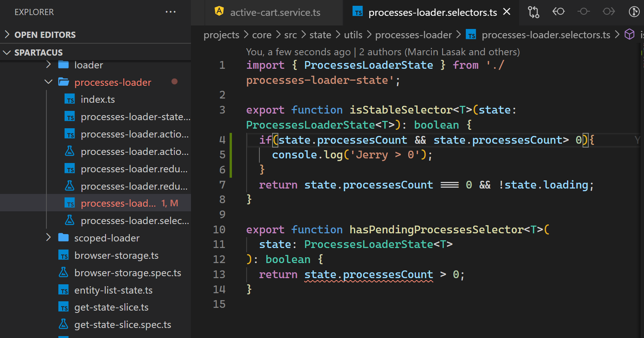Open Explorer views and more actions menu

[170, 12]
